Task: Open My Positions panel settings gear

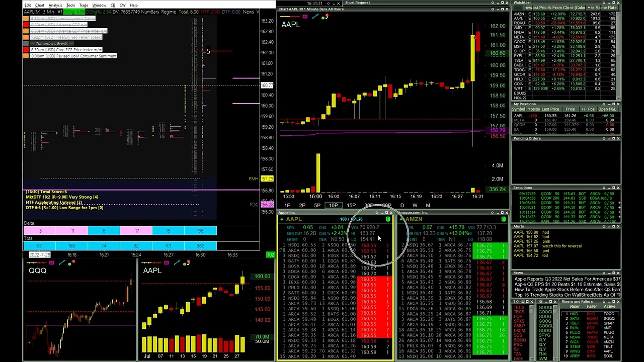Action: 604,104
